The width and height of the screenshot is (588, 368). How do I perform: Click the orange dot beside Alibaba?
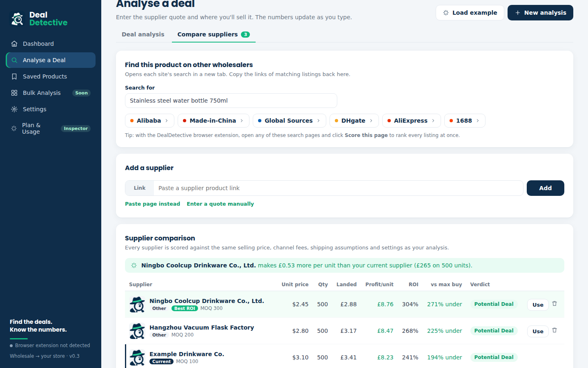click(132, 121)
